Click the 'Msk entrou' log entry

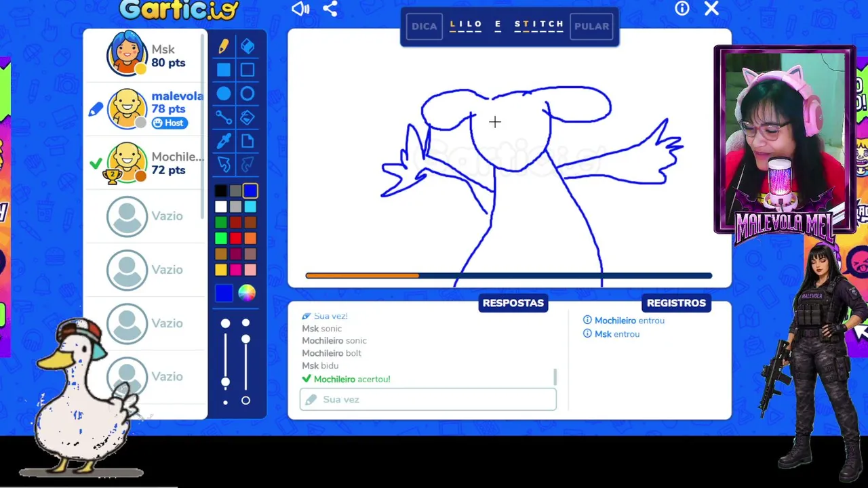coord(612,334)
